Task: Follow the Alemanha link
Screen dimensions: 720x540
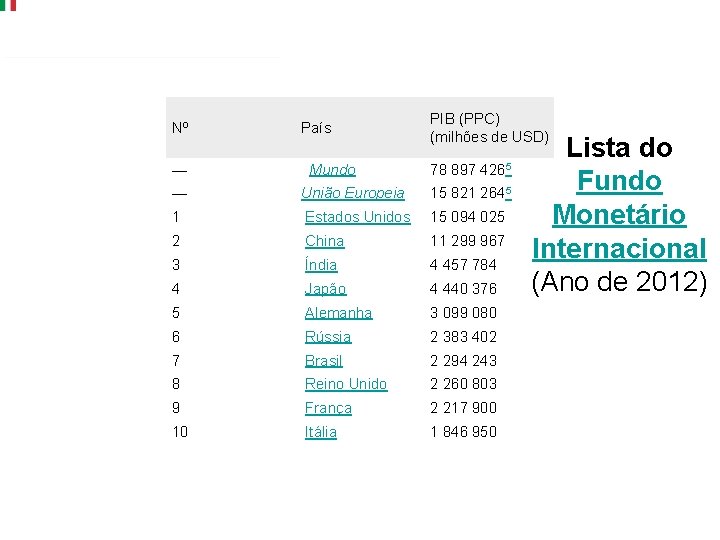Action: click(x=338, y=313)
